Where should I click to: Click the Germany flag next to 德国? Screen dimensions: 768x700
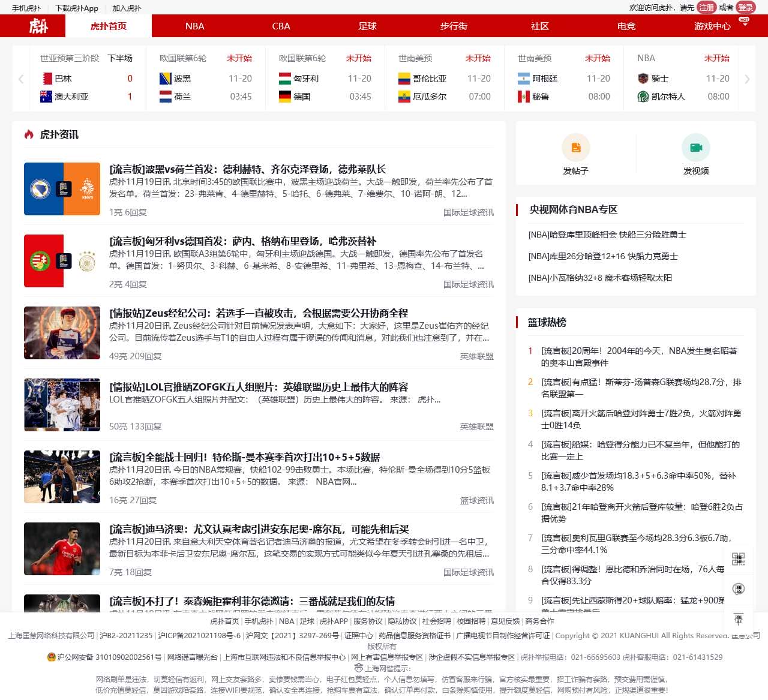point(285,97)
